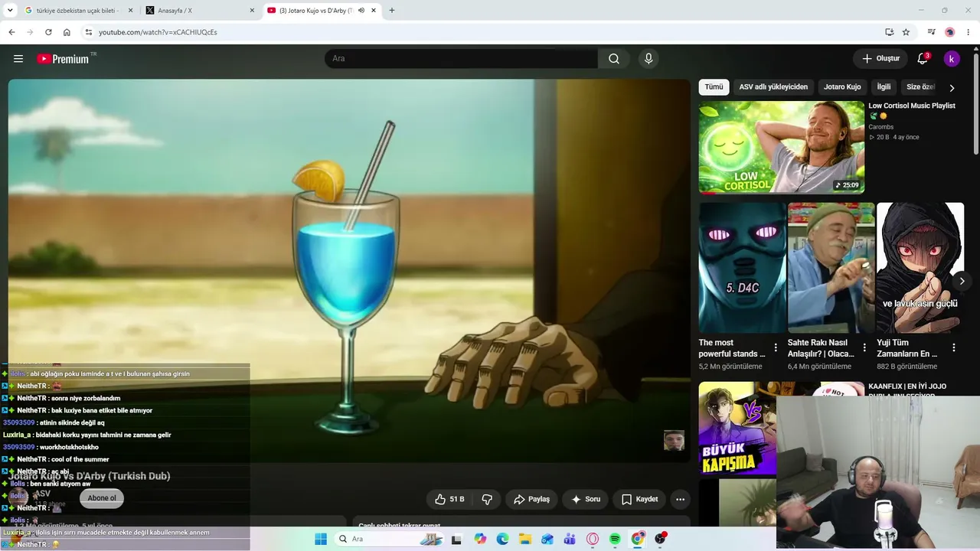The width and height of the screenshot is (980, 551).
Task: Expand the Chrome tab search dropdown
Action: (x=10, y=11)
